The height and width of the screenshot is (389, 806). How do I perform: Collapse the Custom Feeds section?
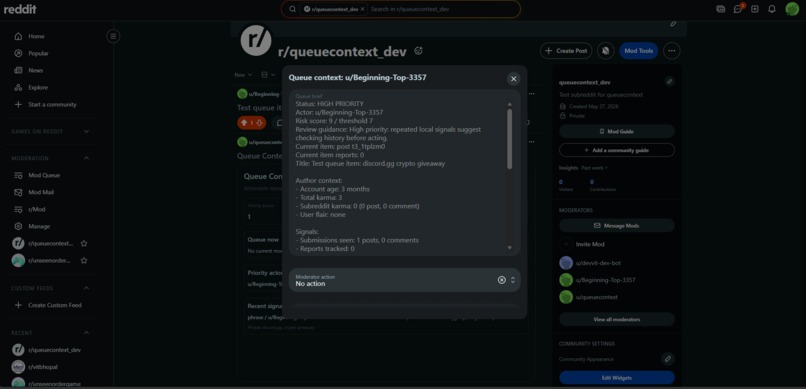86,288
